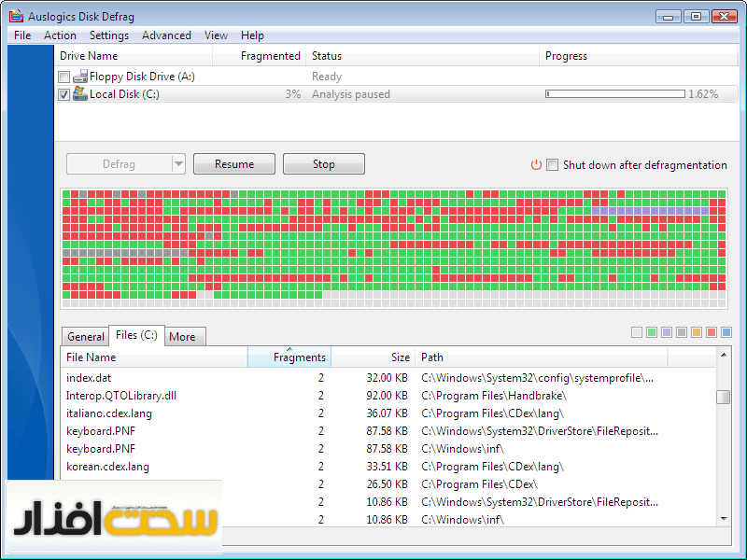Click the red shutdown power icon
The width and height of the screenshot is (747, 560).
[x=536, y=165]
